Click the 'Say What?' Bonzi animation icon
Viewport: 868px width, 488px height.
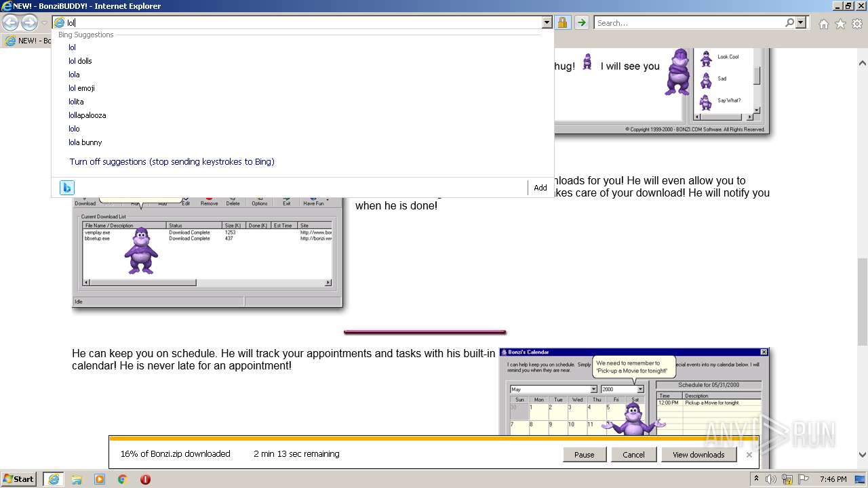pos(706,102)
